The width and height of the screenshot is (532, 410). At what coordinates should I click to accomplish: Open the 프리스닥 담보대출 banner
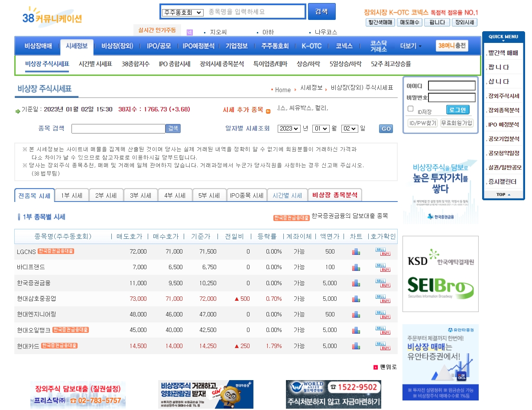coord(78,395)
